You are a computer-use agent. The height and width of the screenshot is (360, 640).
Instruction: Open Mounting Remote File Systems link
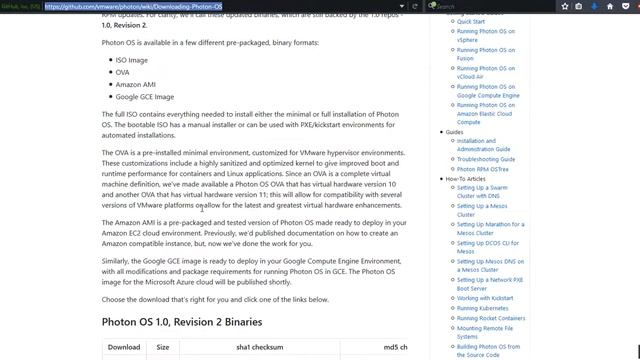[485, 332]
